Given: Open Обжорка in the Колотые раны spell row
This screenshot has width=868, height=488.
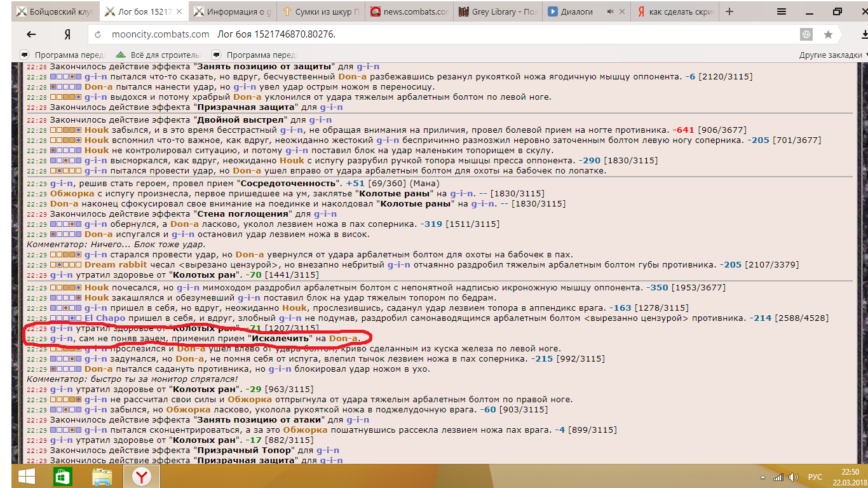Looking at the screenshot, I should click(x=72, y=193).
